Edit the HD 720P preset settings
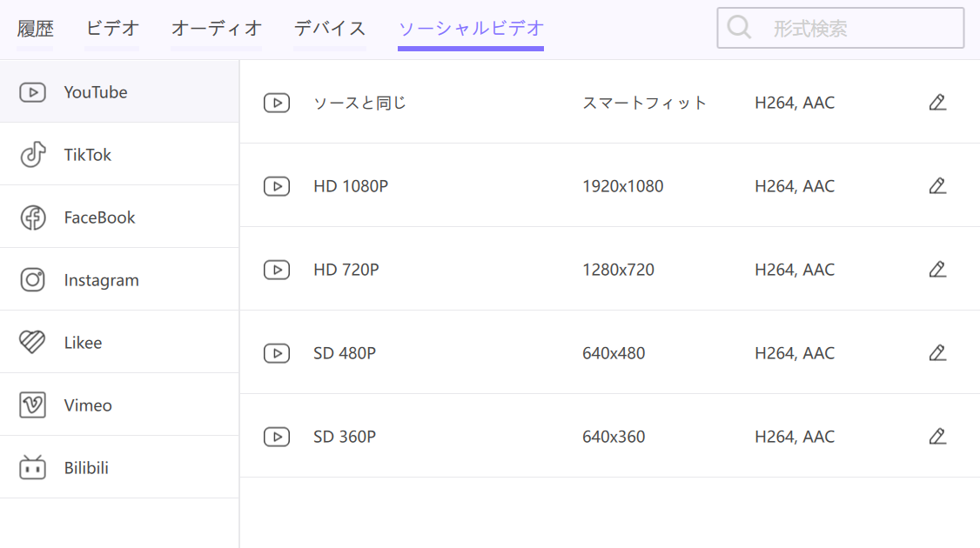The width and height of the screenshot is (980, 548). click(936, 270)
